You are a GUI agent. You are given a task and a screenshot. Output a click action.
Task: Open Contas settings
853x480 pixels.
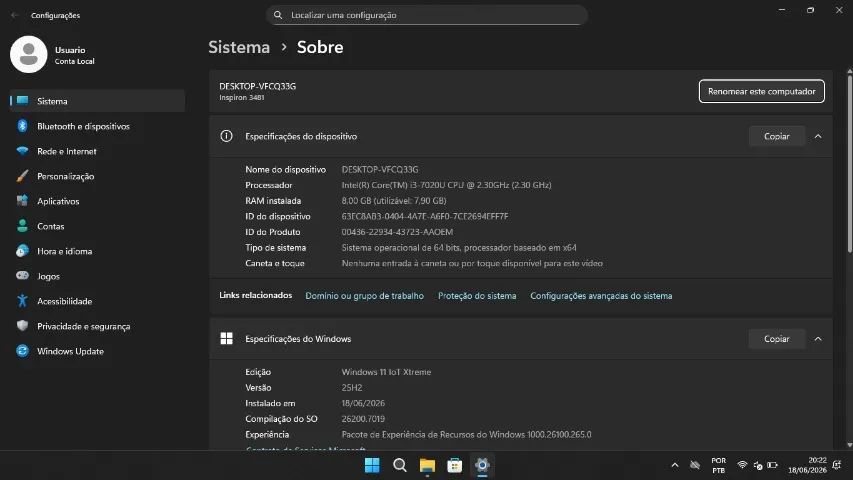point(97,226)
